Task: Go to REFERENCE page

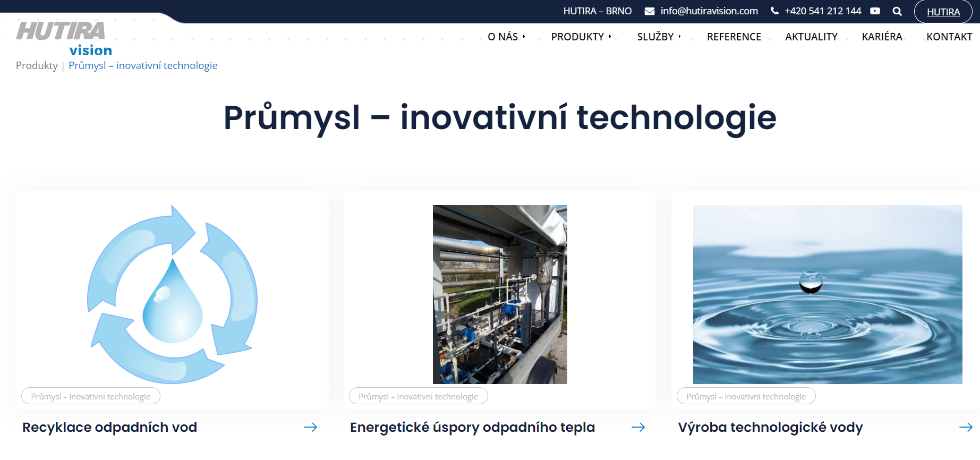Action: pyautogui.click(x=734, y=37)
